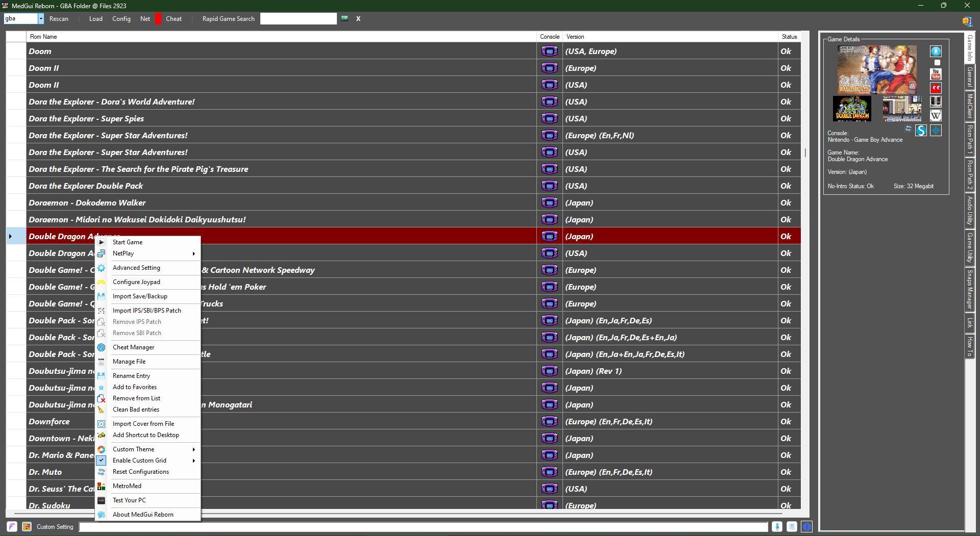Click the joypad icon at top right corner
Screen dimensions: 980x536
967,21
